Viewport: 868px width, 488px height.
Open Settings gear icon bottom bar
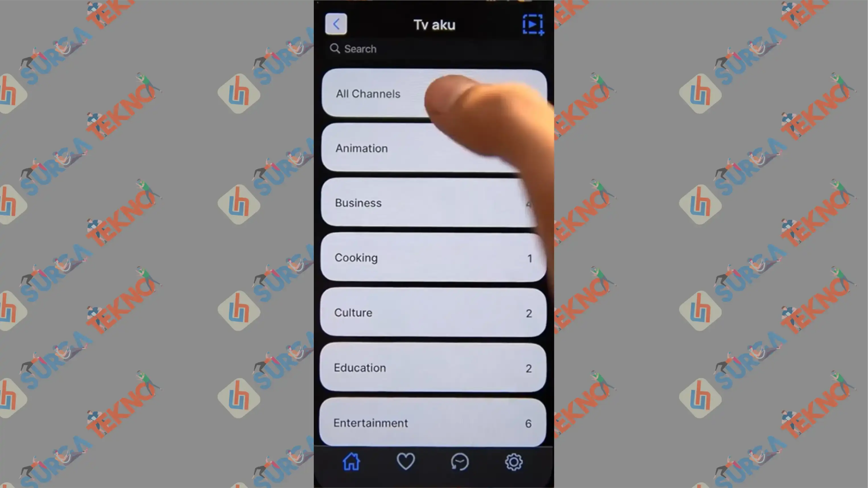(x=514, y=462)
